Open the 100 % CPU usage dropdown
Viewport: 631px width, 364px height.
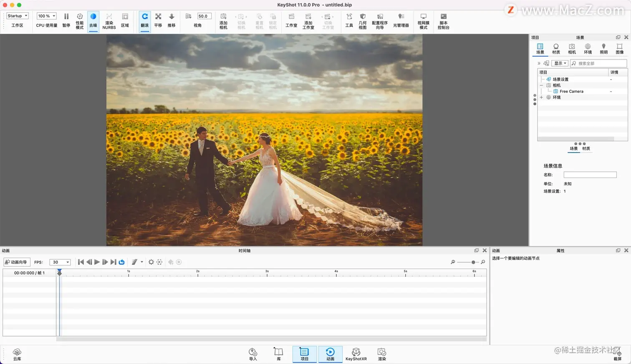click(47, 16)
